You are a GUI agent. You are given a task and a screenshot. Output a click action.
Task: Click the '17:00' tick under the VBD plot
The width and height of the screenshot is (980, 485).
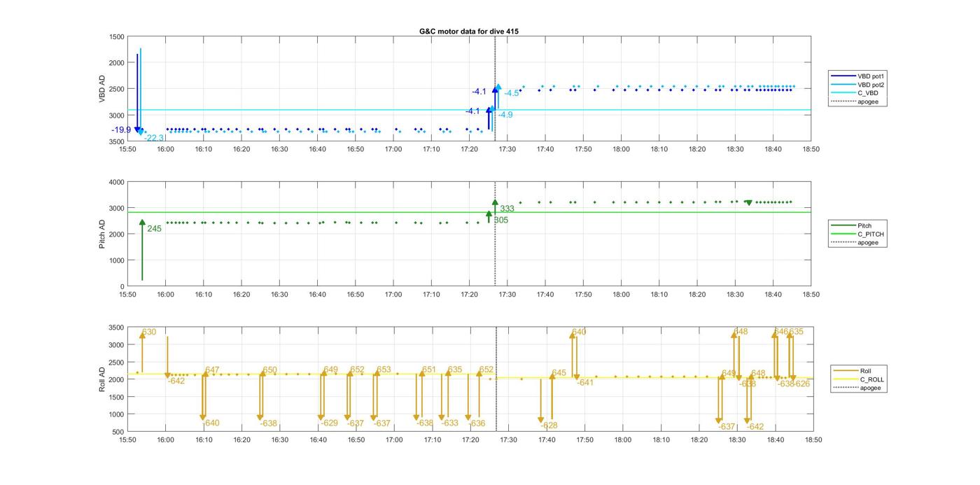tap(393, 149)
